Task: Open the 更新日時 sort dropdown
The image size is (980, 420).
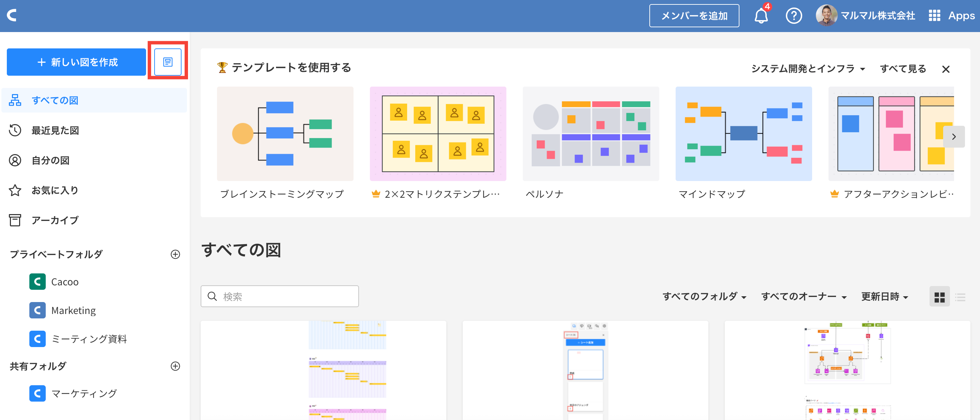Action: [884, 297]
